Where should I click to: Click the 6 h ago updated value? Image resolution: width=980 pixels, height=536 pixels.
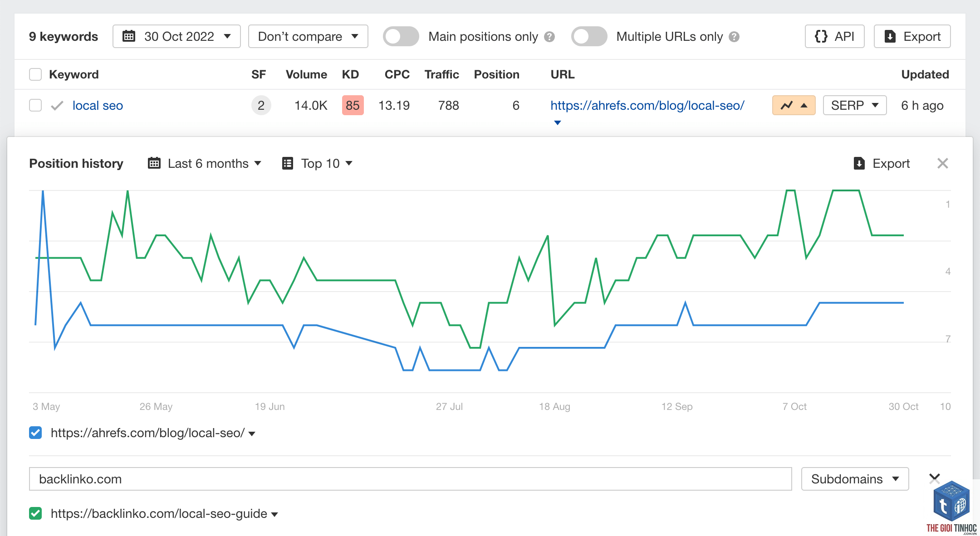point(922,106)
